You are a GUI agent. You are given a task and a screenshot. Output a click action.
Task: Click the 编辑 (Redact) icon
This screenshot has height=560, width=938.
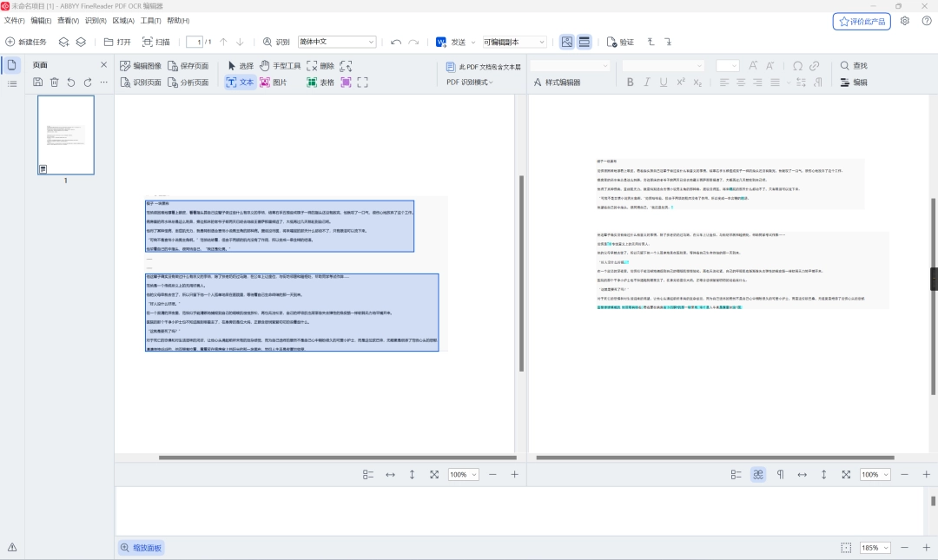845,82
